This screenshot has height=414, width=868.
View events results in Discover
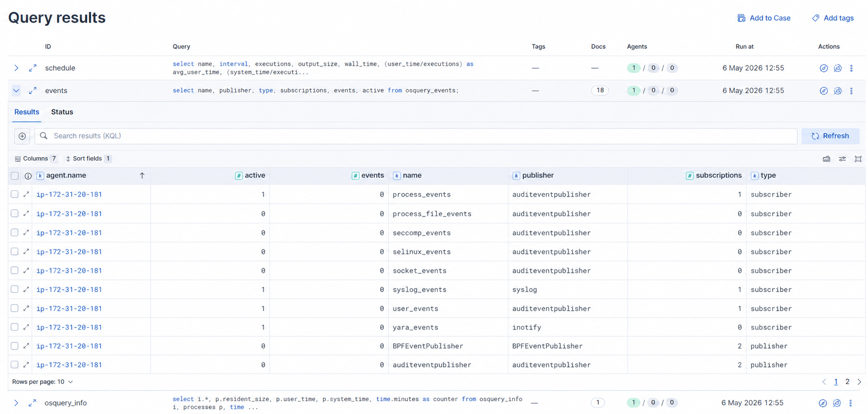[x=824, y=90]
